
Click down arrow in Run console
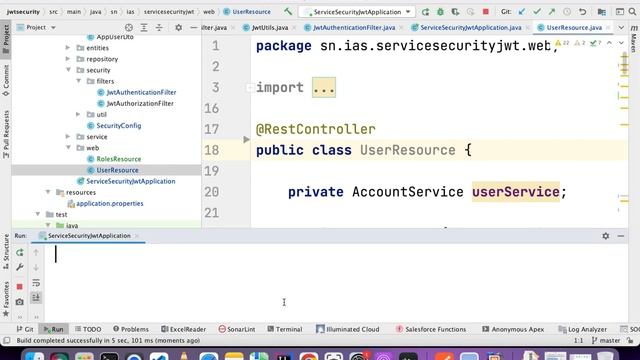tap(36, 267)
